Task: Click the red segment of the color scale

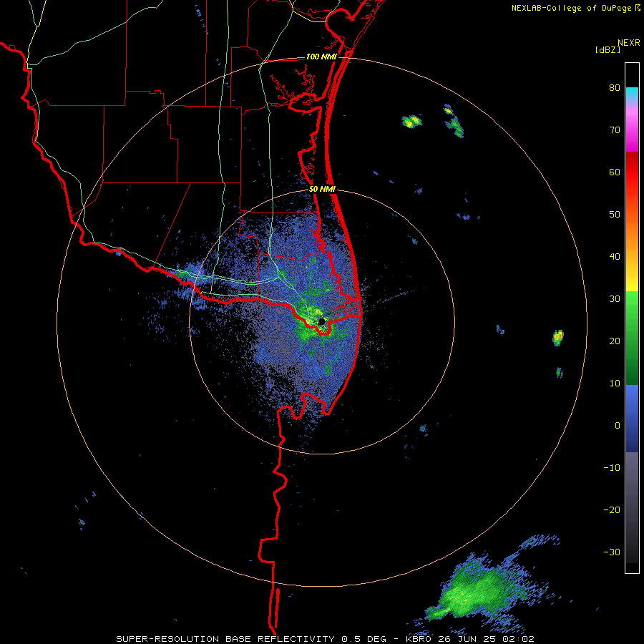Action: (632, 172)
